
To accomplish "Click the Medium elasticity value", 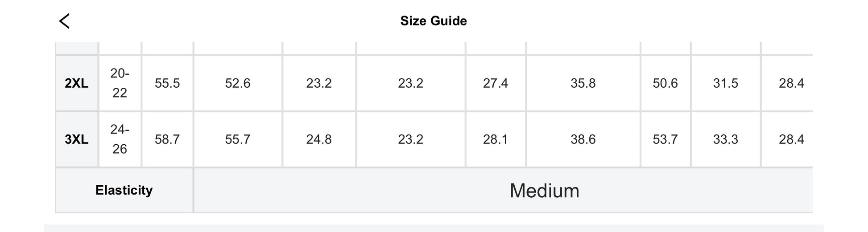I will click(x=544, y=191).
